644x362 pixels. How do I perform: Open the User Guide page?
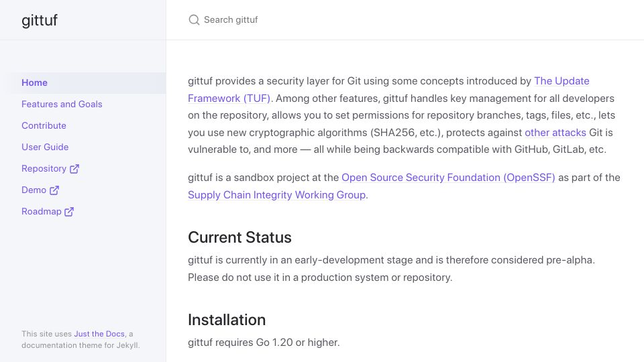click(x=45, y=147)
